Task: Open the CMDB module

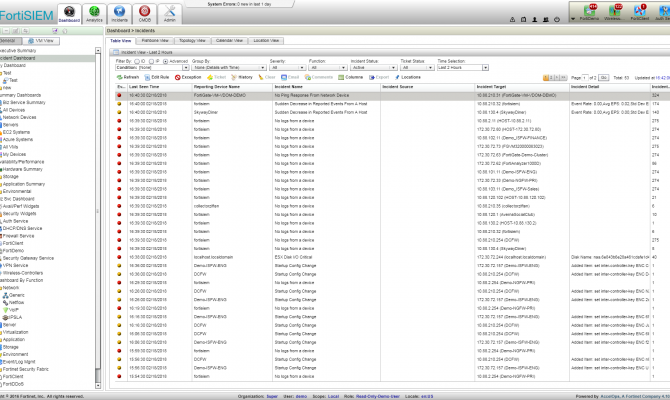Action: [x=145, y=12]
